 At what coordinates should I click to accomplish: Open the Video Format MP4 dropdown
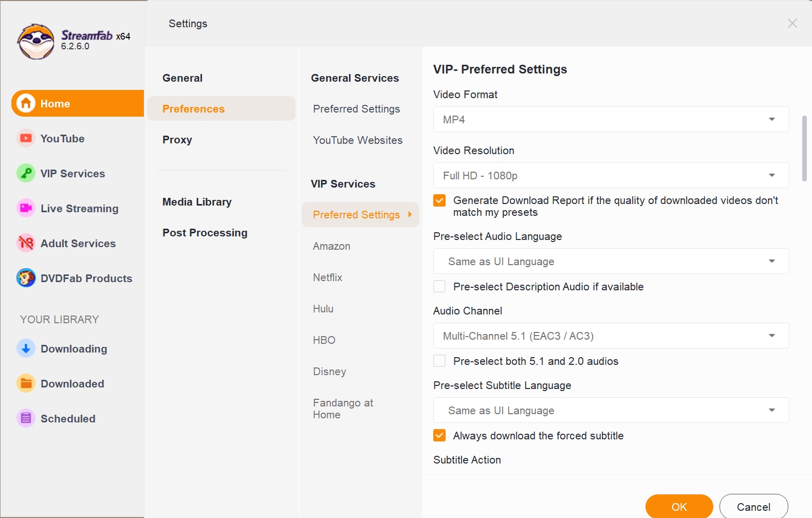pyautogui.click(x=611, y=119)
